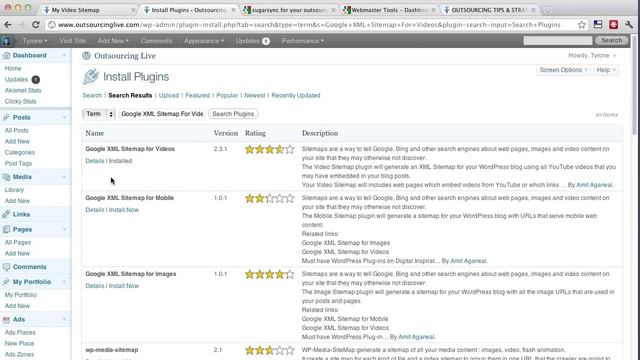Open the Upload plugins tab link
The height and width of the screenshot is (360, 640).
(x=169, y=96)
